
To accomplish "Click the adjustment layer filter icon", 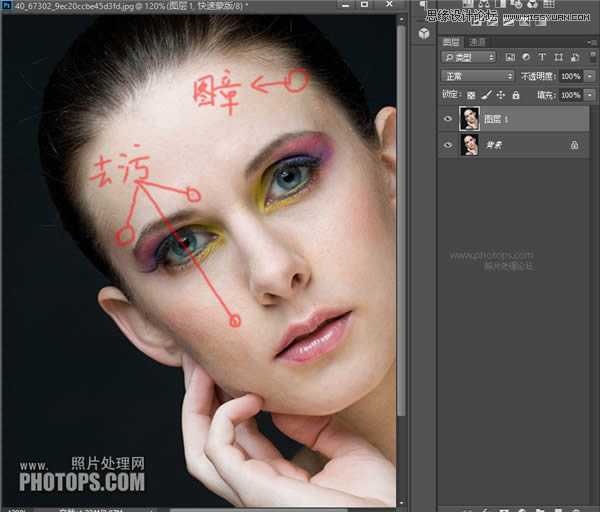I will tap(526, 58).
